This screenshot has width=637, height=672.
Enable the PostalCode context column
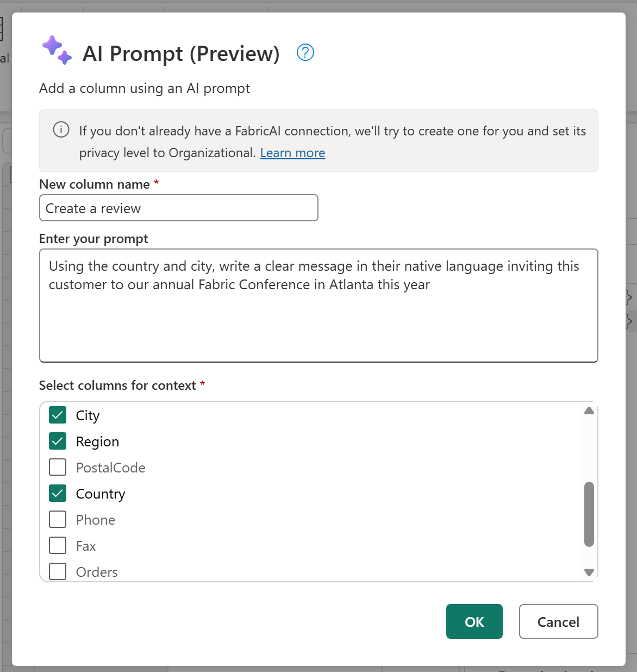57,467
